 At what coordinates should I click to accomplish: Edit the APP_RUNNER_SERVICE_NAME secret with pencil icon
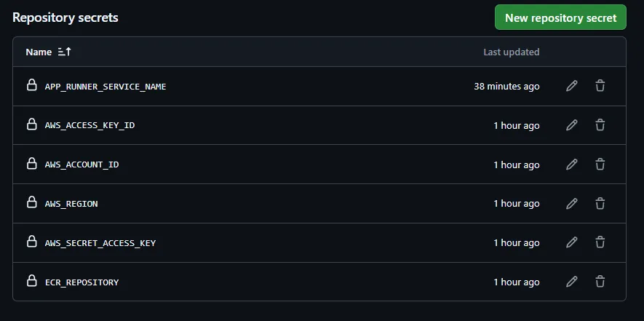(x=572, y=86)
